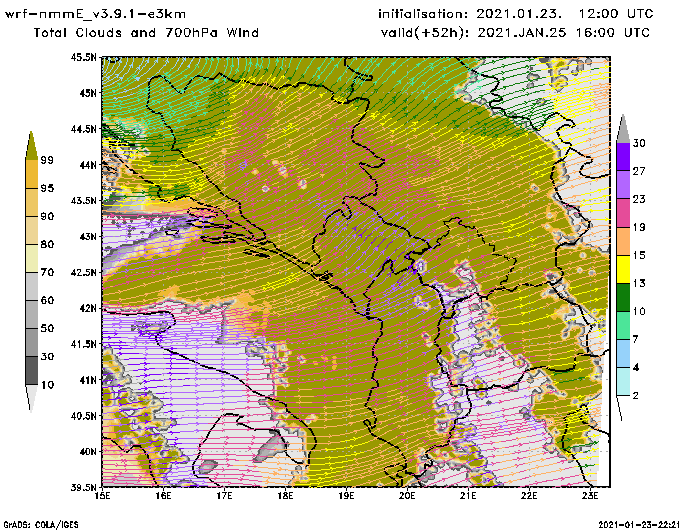Click the dark gray 10–30 cloud swatch
Screen dimensions: 700x530
tap(31, 371)
